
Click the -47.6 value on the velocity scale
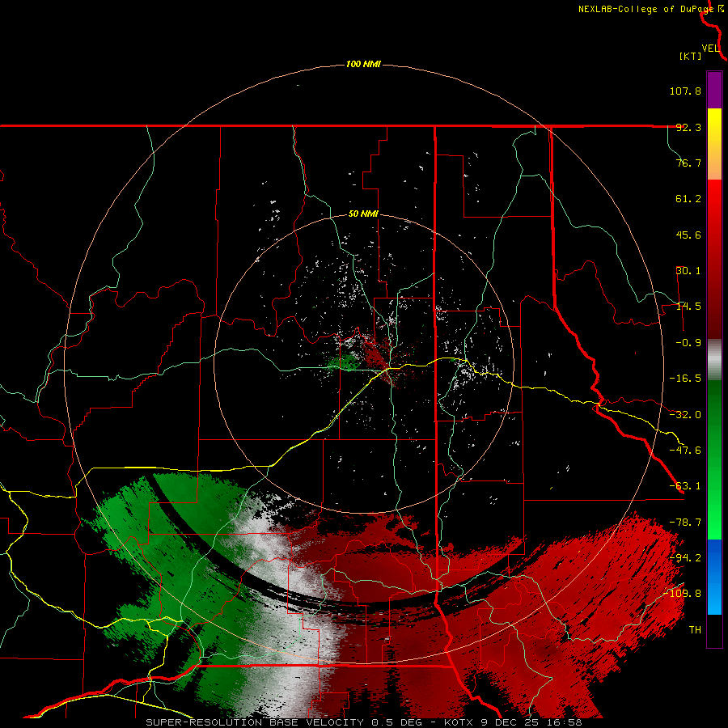pos(685,451)
